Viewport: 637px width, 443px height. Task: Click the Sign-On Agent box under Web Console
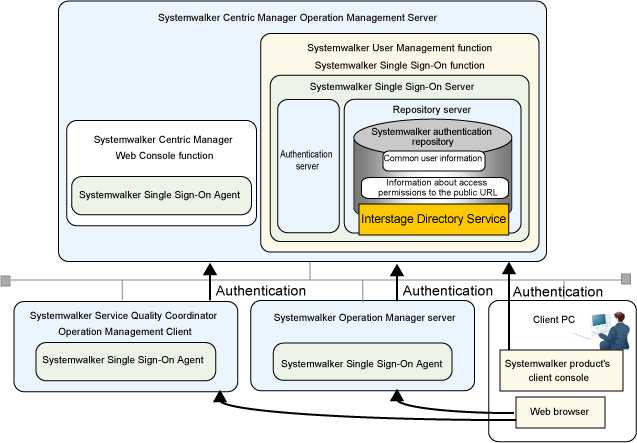161,195
